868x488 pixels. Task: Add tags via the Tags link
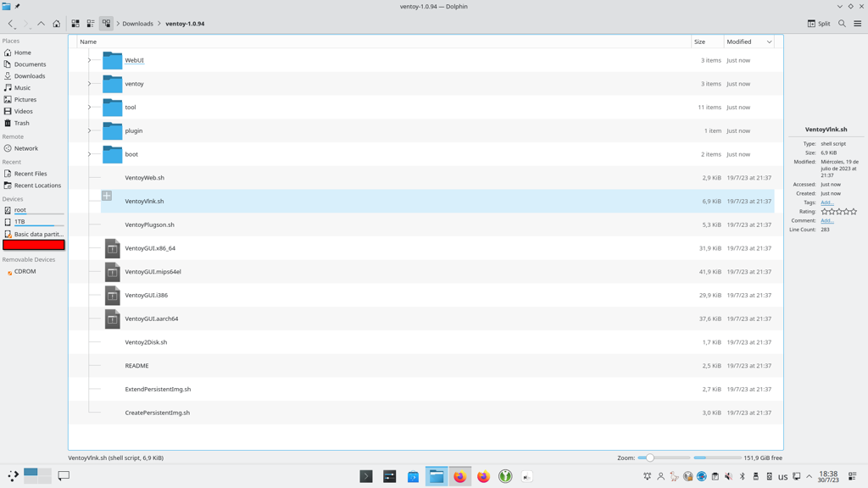click(x=826, y=202)
